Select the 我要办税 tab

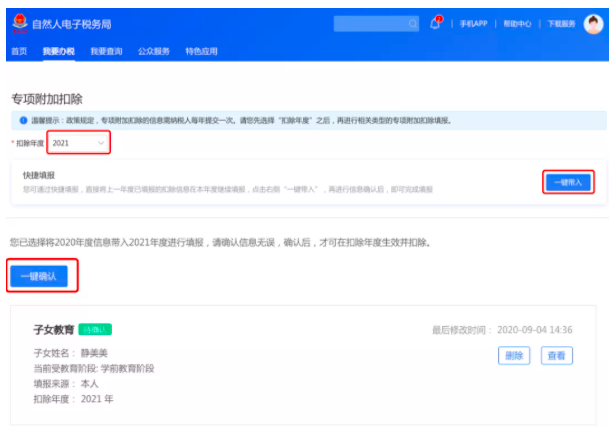pyautogui.click(x=59, y=51)
